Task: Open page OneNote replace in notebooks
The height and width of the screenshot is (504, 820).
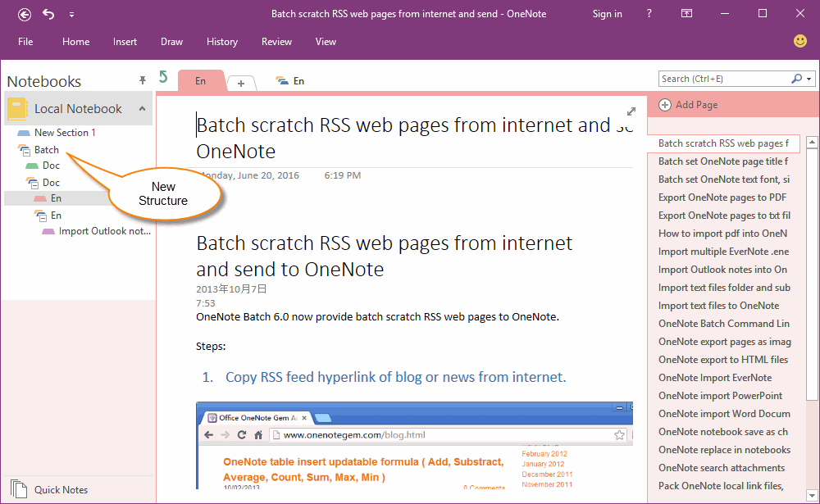Action: (723, 450)
